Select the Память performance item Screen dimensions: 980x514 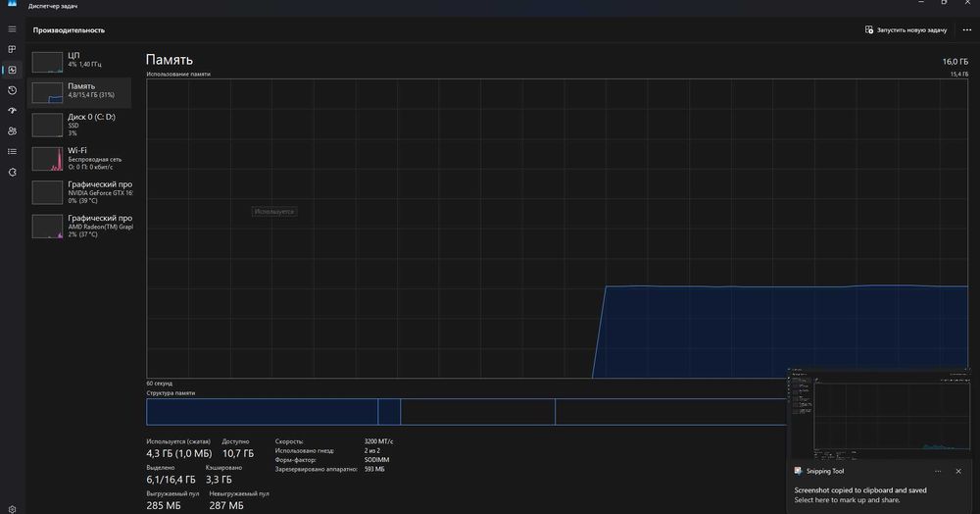tap(80, 92)
